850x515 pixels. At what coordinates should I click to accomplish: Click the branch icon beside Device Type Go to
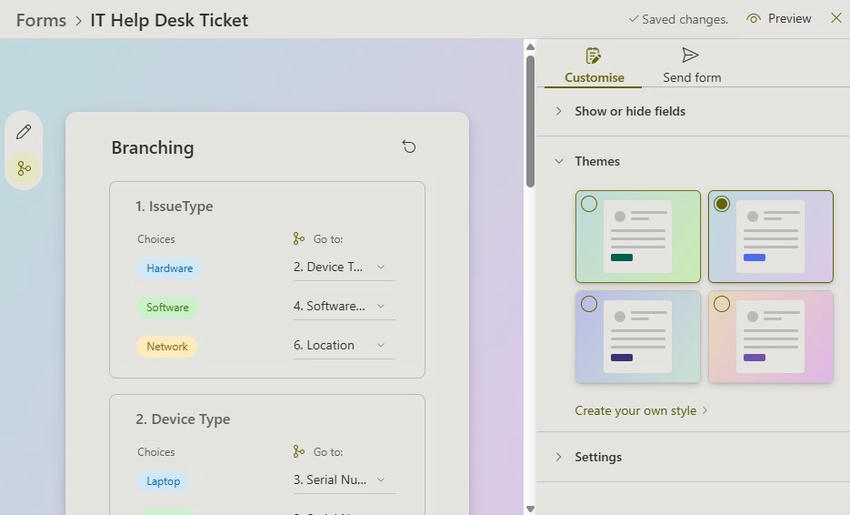pos(299,452)
